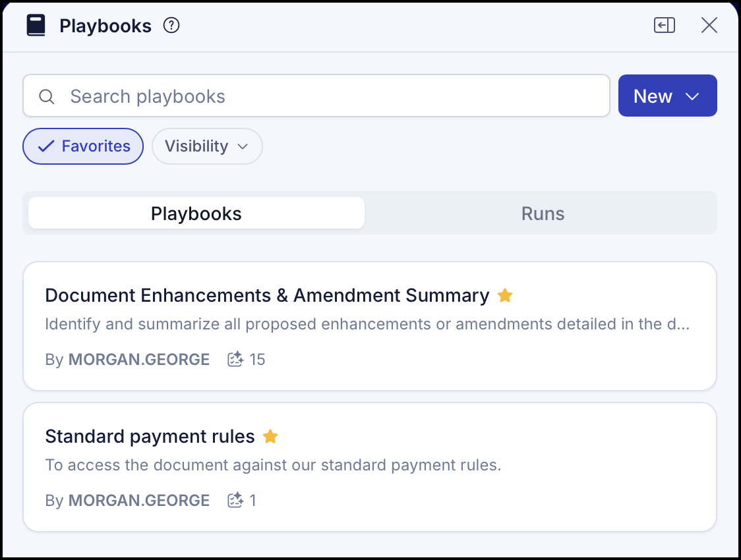This screenshot has height=560, width=741.
Task: Click the Playbooks book icon
Action: (36, 26)
